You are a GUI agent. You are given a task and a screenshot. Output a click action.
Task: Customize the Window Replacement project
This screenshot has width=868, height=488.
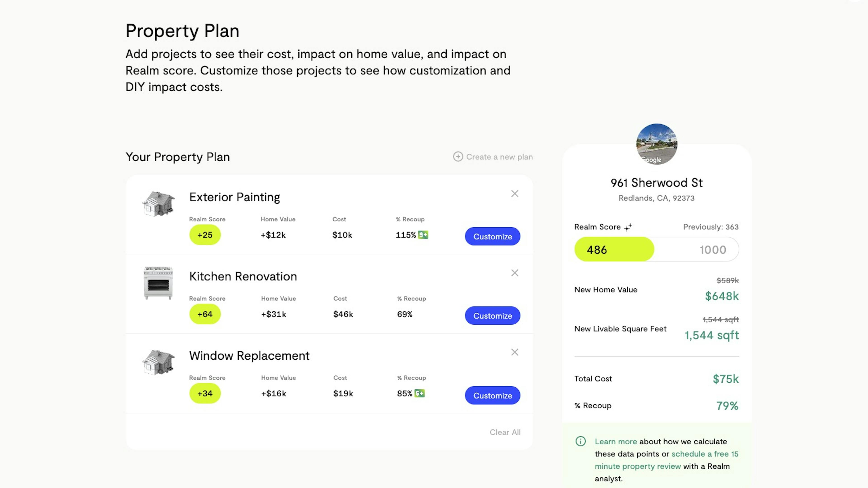[493, 395]
